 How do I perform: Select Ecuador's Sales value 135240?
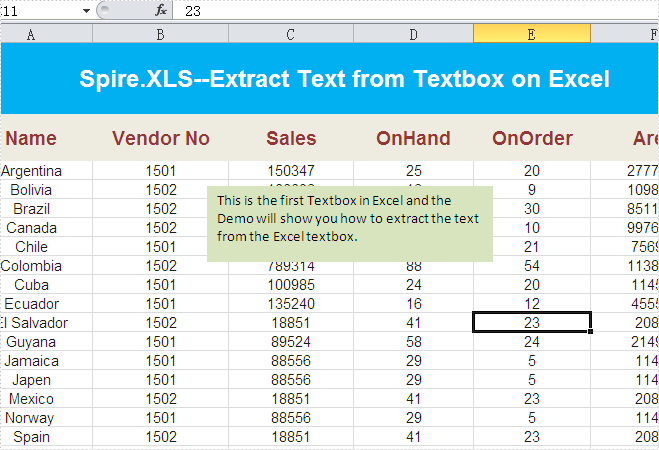tap(291, 304)
